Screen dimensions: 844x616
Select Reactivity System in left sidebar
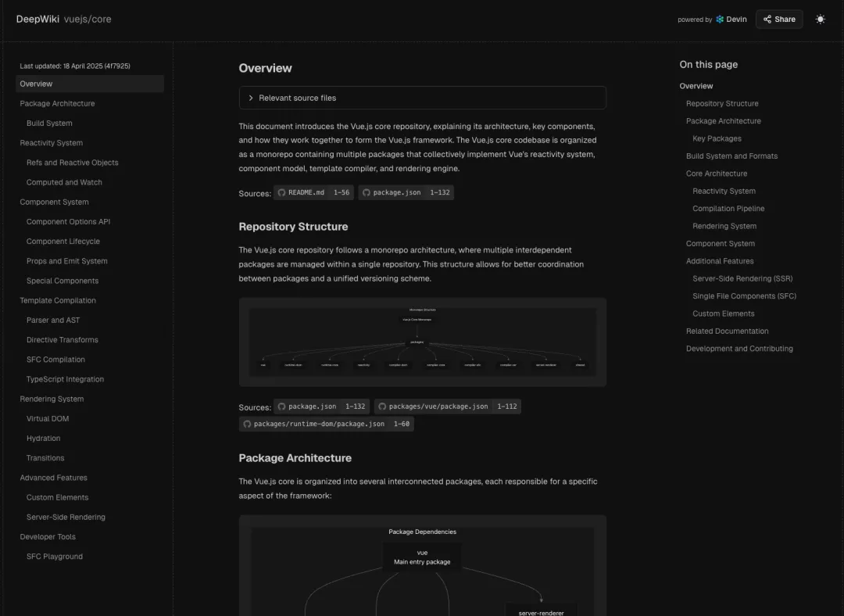coord(52,143)
